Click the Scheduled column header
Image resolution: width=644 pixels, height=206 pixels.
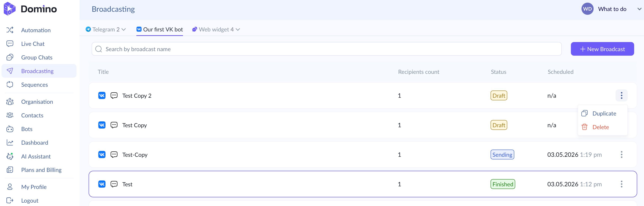pyautogui.click(x=560, y=72)
